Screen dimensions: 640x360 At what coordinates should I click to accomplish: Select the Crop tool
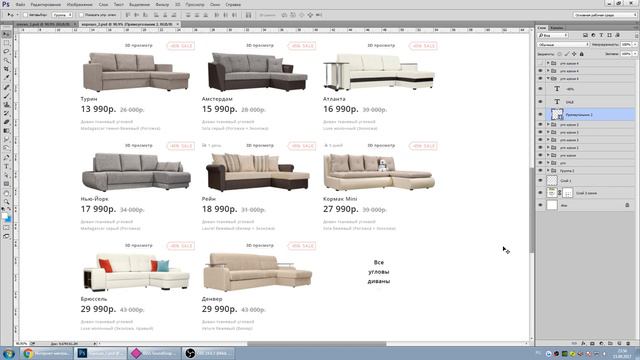click(x=6, y=69)
